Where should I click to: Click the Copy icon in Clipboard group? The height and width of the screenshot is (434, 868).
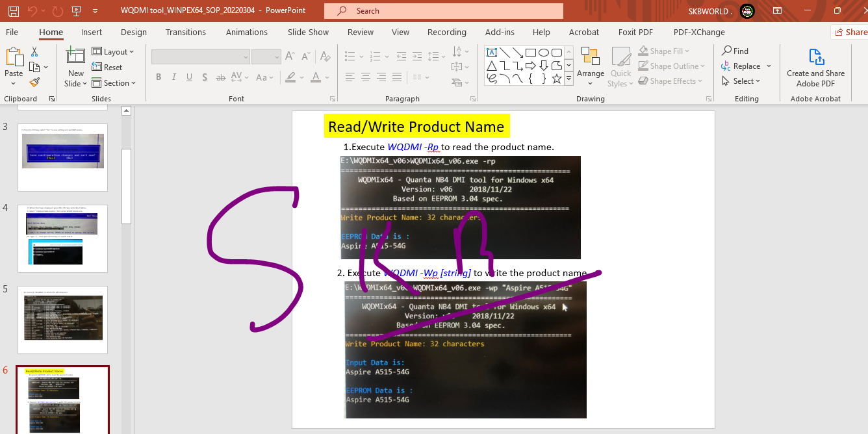(x=34, y=67)
